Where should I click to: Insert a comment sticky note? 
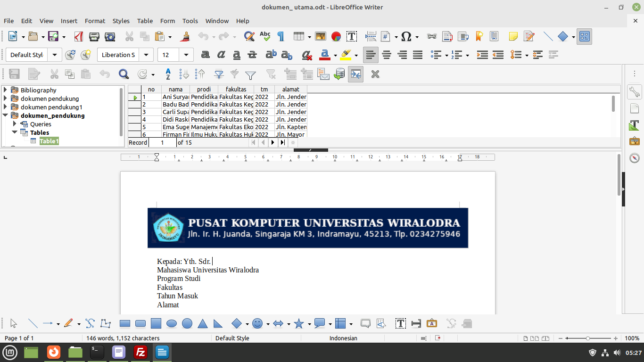click(x=513, y=36)
